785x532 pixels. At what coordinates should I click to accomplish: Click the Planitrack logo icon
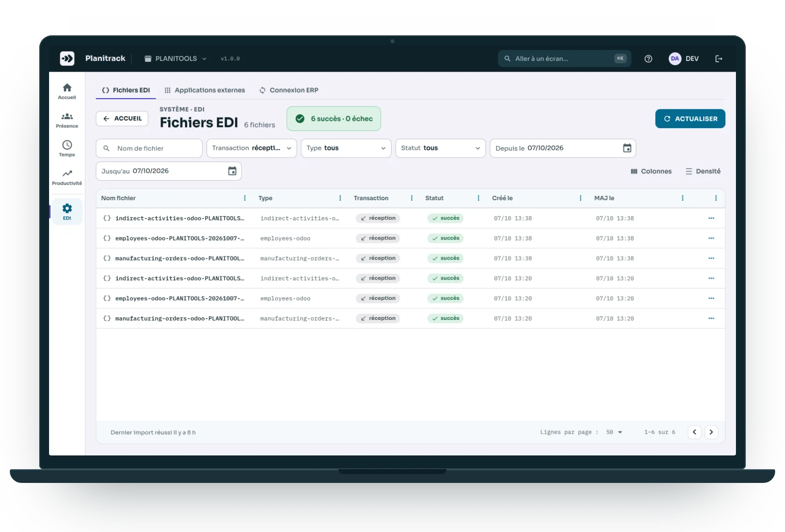[x=67, y=58]
